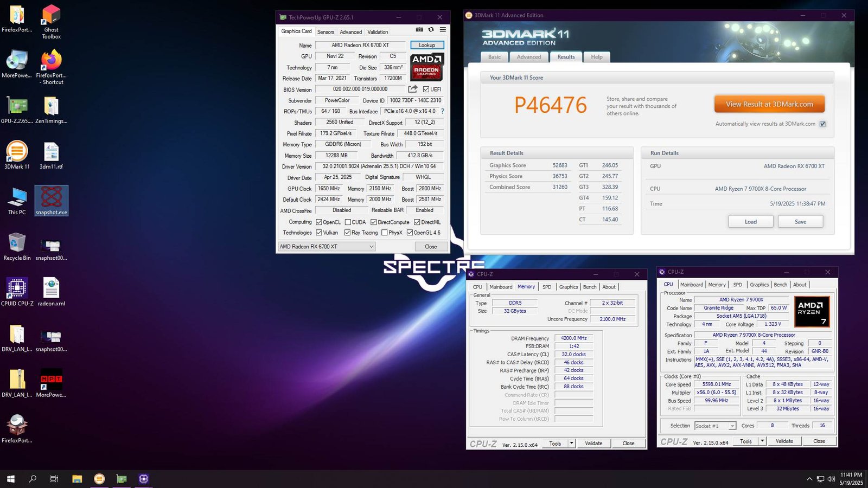
Task: Uncheck automatically view results at 3DMark.com
Action: pyautogui.click(x=822, y=124)
